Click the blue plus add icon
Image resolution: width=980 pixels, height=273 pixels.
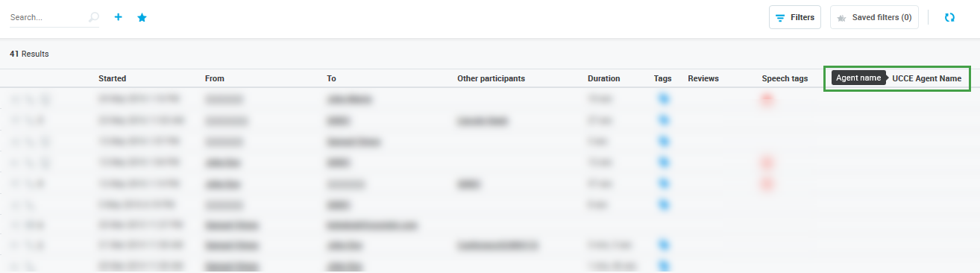tap(118, 17)
